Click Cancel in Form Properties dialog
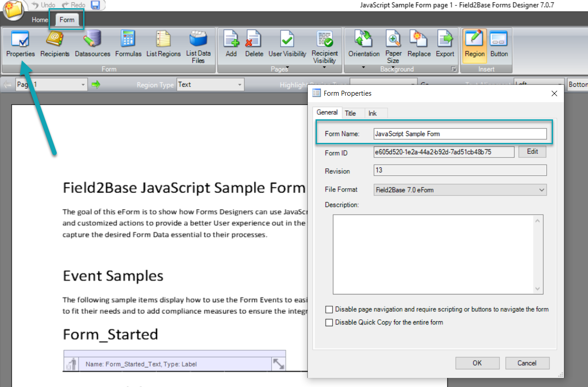The width and height of the screenshot is (588, 387). 527,363
